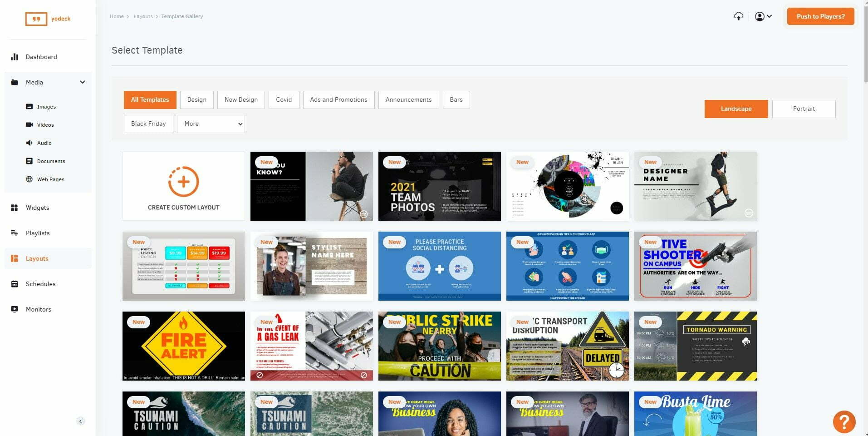Select the Gas Leak template
This screenshot has height=436, width=868.
pos(312,346)
